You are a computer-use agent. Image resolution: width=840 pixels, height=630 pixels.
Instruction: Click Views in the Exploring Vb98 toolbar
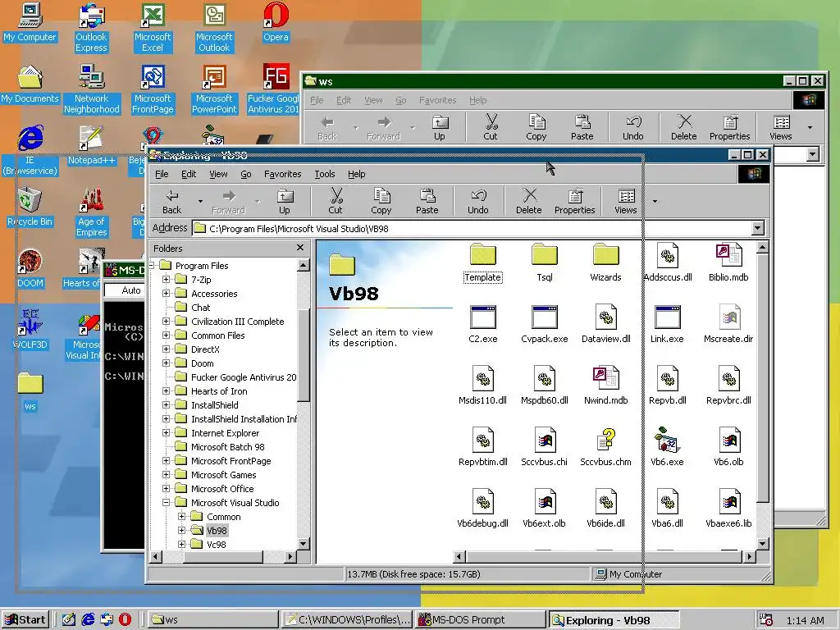coord(626,202)
